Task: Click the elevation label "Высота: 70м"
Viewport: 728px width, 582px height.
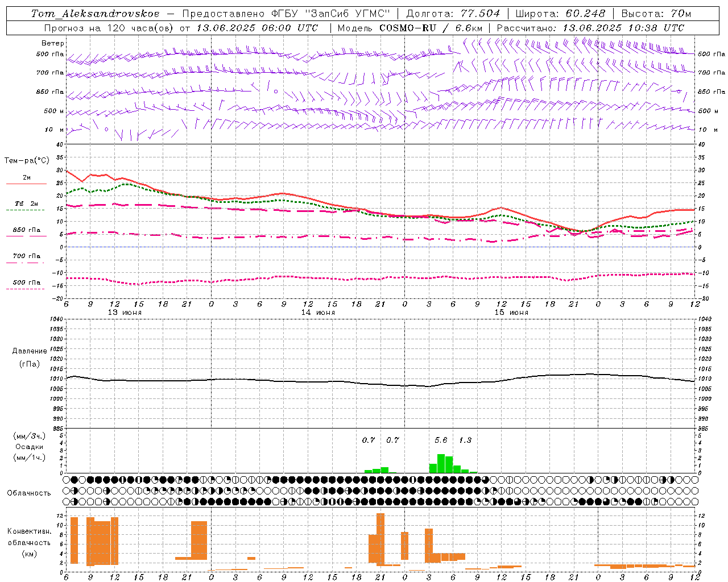Action: [656, 14]
